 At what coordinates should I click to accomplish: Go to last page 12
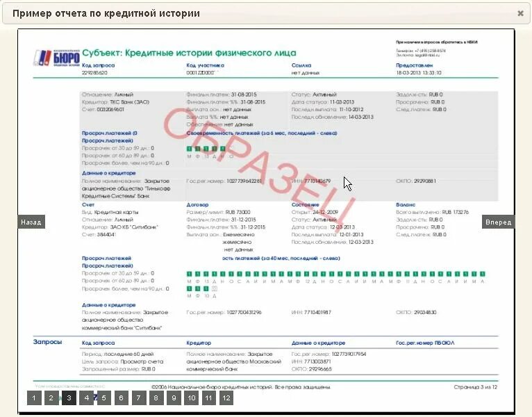226,398
